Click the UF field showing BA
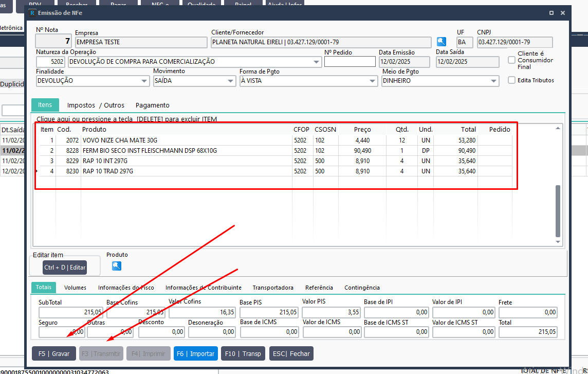The width and height of the screenshot is (588, 374). tap(465, 42)
